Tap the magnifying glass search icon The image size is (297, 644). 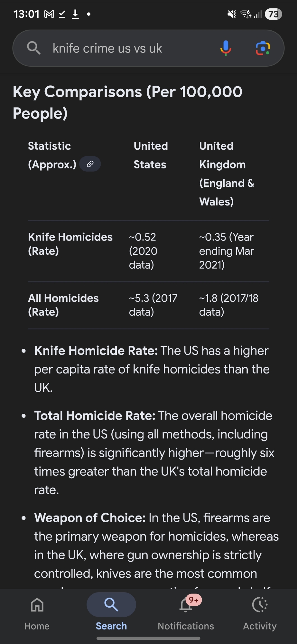point(34,48)
